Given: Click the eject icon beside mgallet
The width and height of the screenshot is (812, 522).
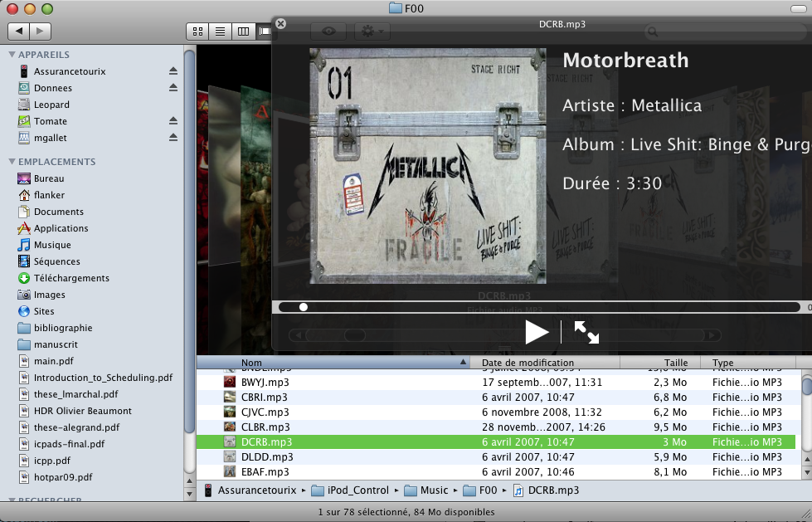Looking at the screenshot, I should tap(173, 138).
